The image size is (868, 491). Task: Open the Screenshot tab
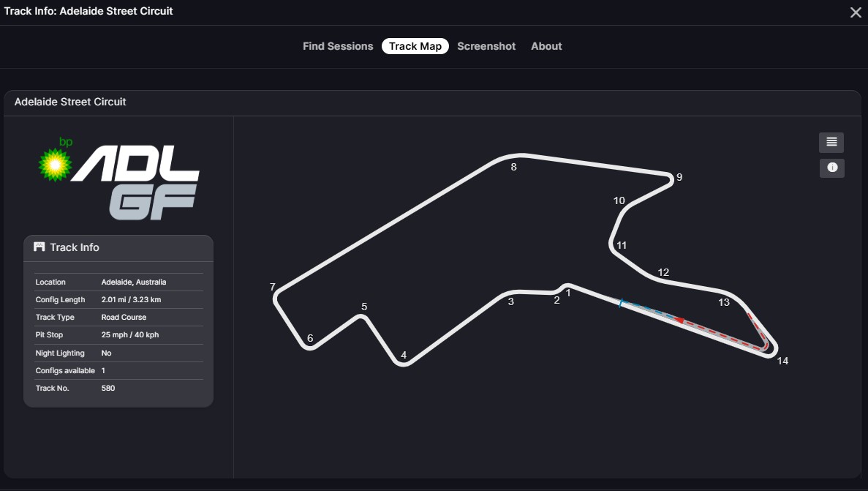tap(486, 45)
